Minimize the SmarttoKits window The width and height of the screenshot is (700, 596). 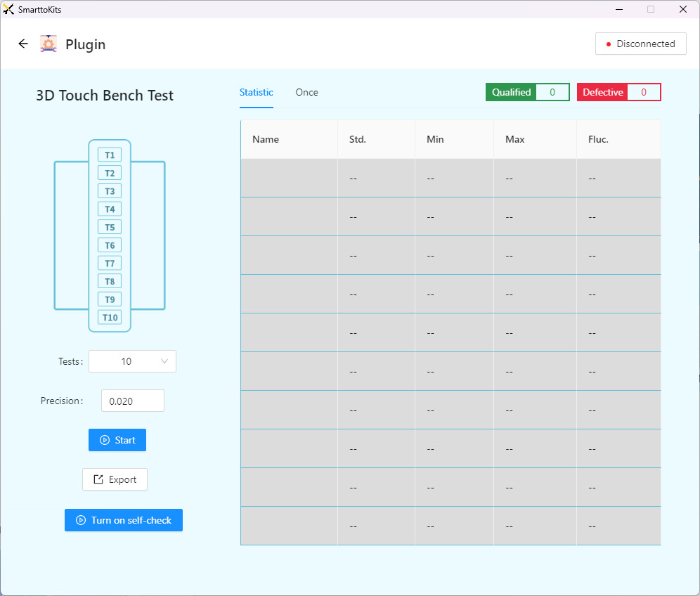(x=619, y=9)
